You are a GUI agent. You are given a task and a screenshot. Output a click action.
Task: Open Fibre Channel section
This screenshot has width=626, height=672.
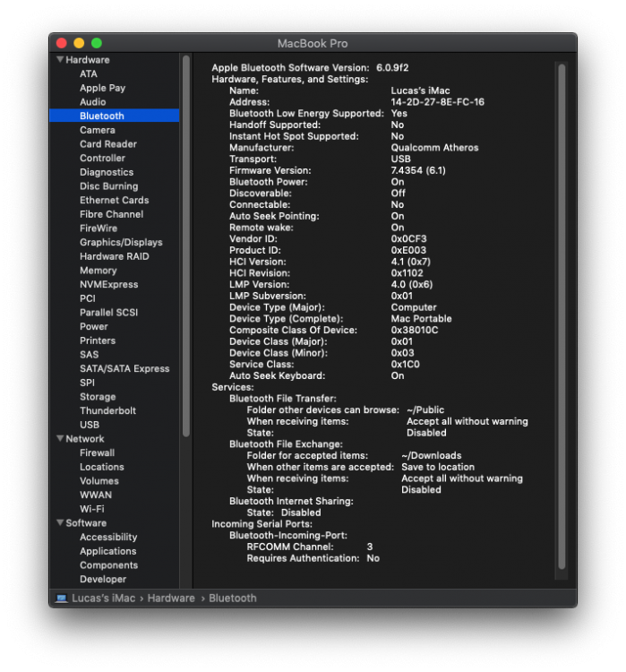tap(111, 214)
